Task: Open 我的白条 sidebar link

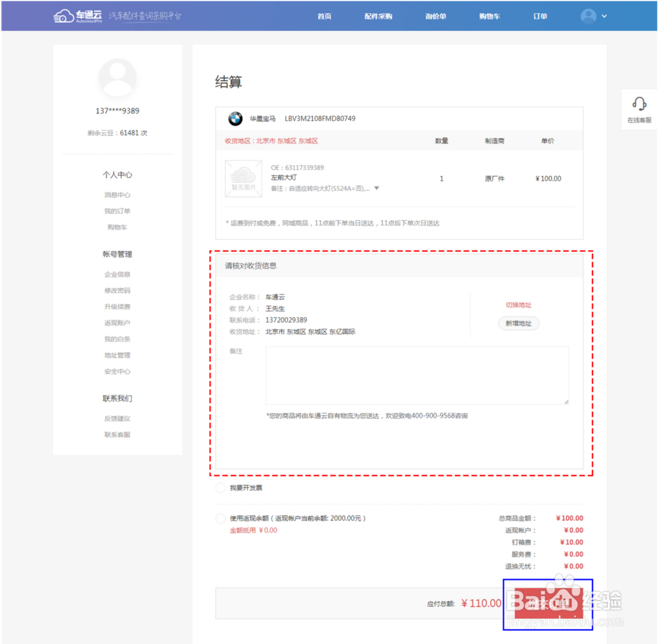Action: (117, 339)
